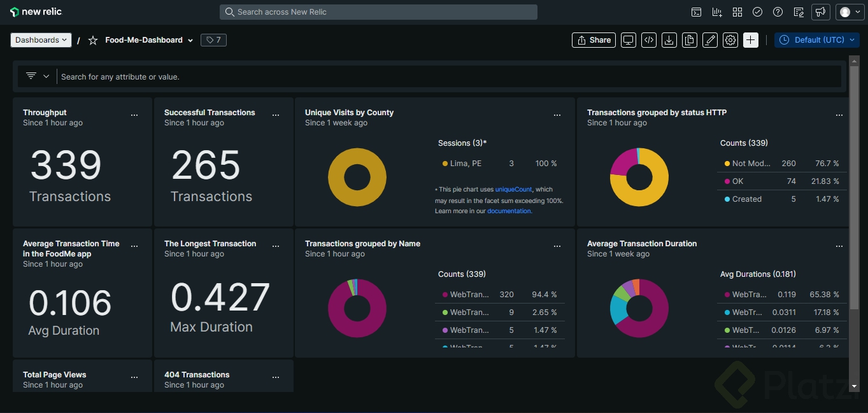Add a widget with the plus button
The image size is (868, 413).
pyautogui.click(x=751, y=40)
